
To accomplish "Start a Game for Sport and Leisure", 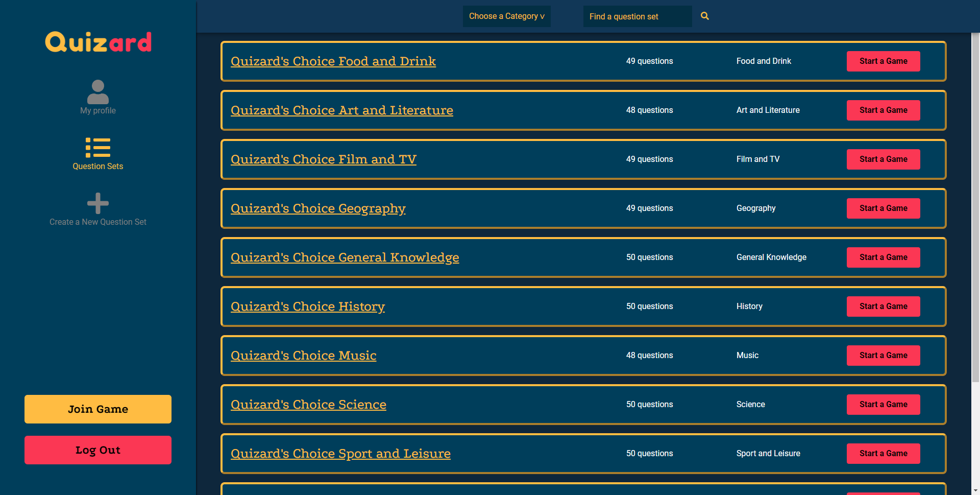I will (x=884, y=454).
